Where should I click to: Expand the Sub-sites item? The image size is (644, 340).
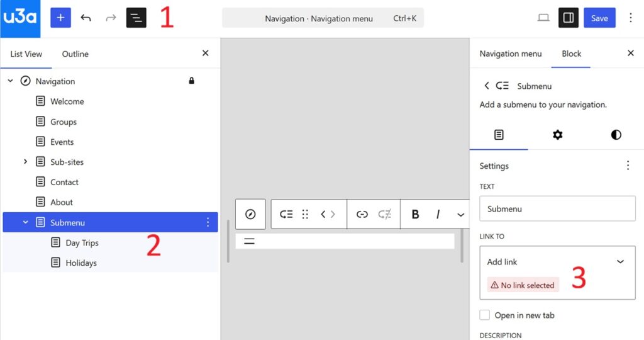point(25,162)
